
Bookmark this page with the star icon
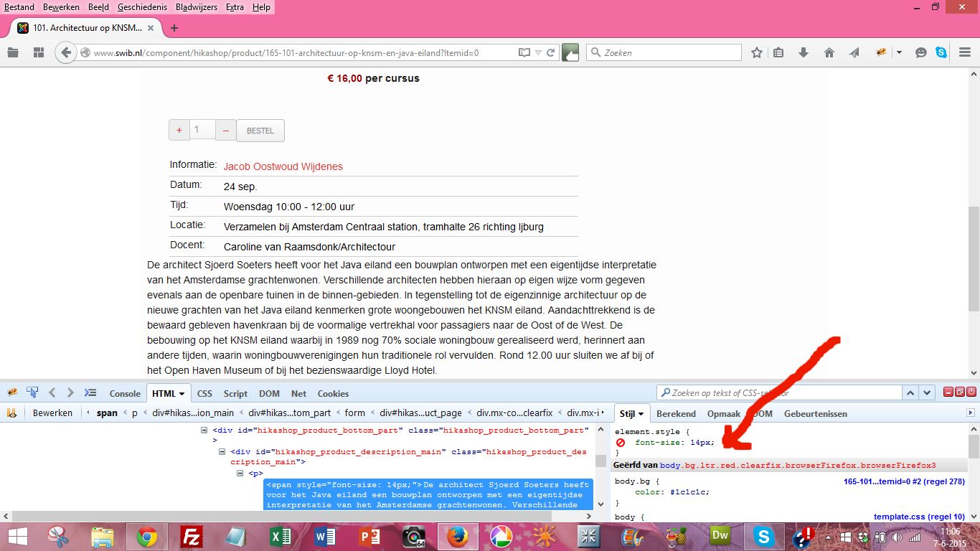pyautogui.click(x=757, y=52)
